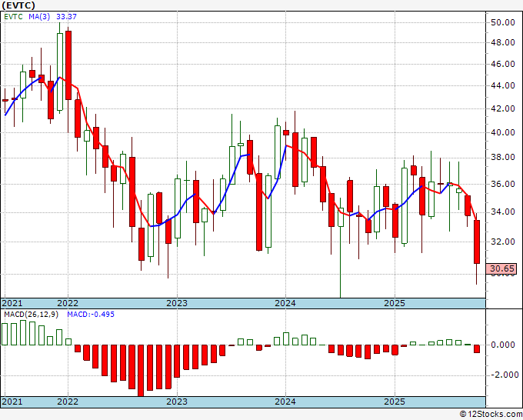Click 2022 on the price chart timeline
The width and height of the screenshot is (523, 420).
point(68,303)
